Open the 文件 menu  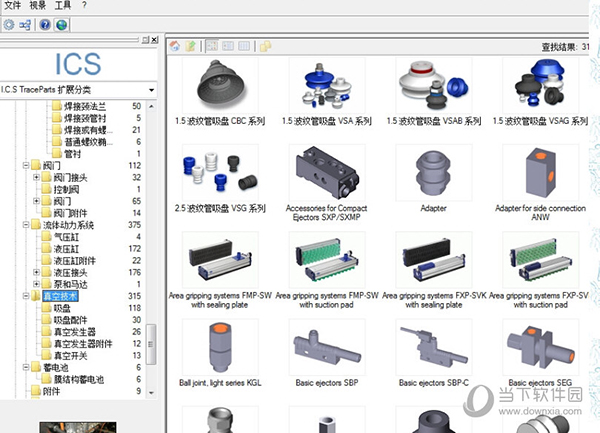pyautogui.click(x=12, y=5)
